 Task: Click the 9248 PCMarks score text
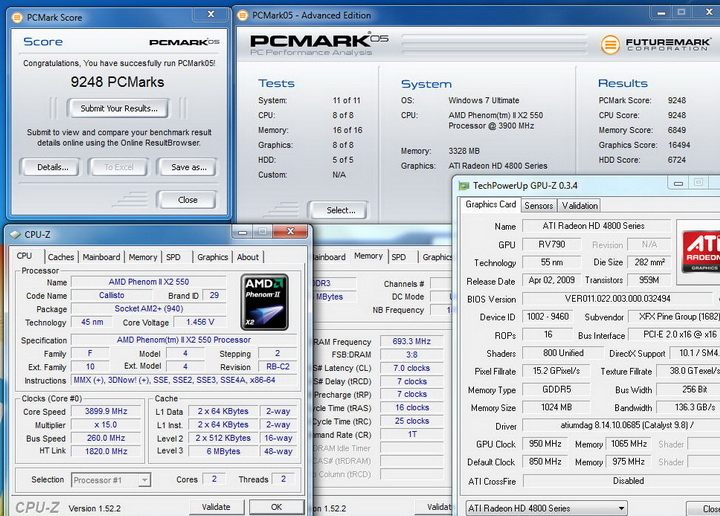(x=117, y=82)
